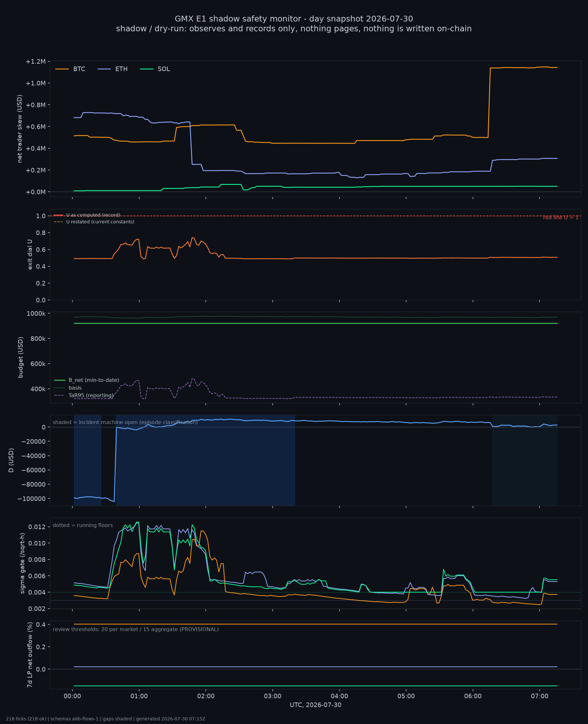The height and width of the screenshot is (724, 588).
Task: Click the 'budget (USD)' axis label
Action: click(x=20, y=357)
